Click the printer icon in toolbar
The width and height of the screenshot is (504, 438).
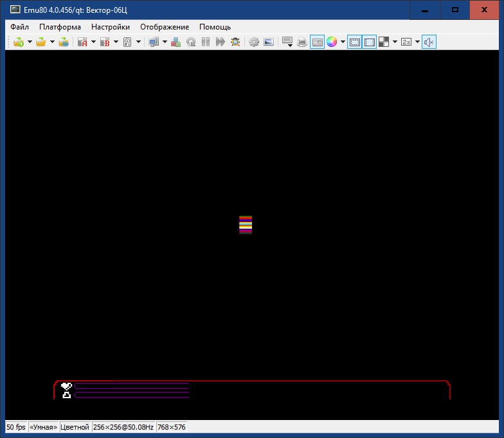coord(302,42)
